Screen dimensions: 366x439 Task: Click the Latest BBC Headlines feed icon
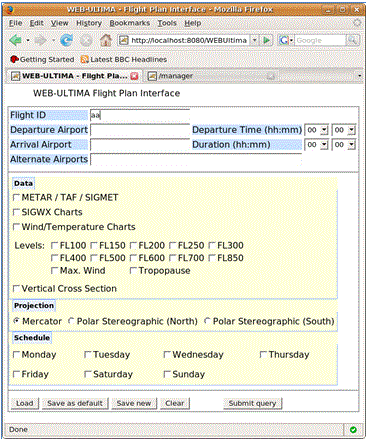click(x=85, y=60)
